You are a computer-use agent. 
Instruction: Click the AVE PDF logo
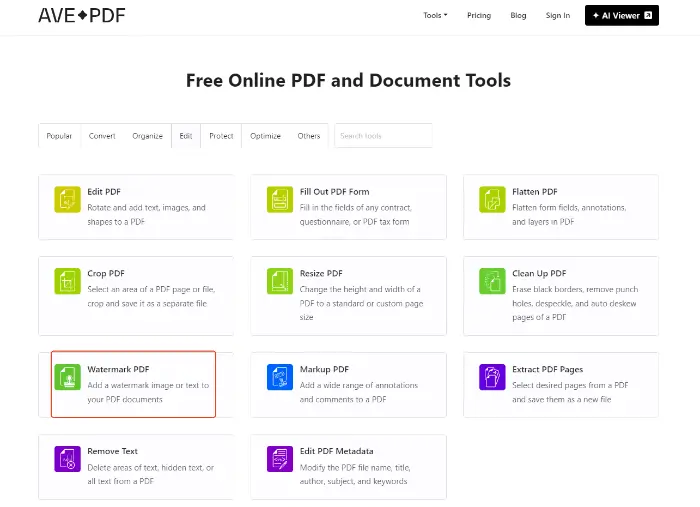point(82,16)
